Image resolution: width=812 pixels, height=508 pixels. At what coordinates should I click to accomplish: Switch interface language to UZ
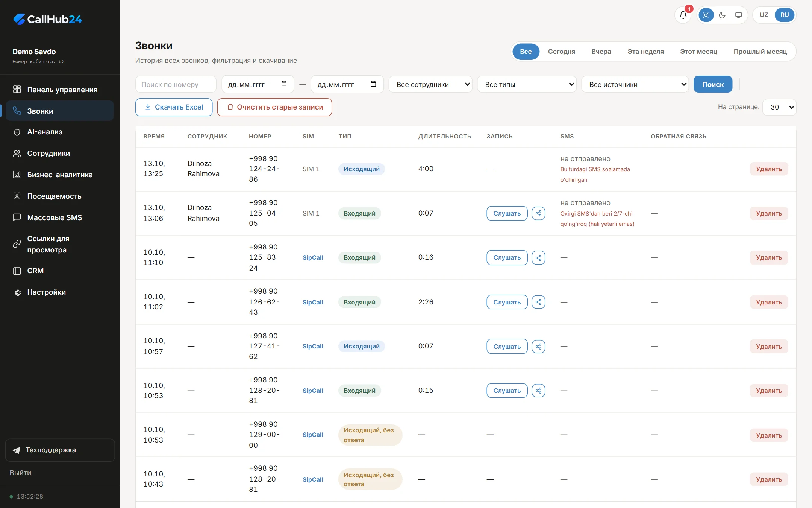click(x=764, y=15)
